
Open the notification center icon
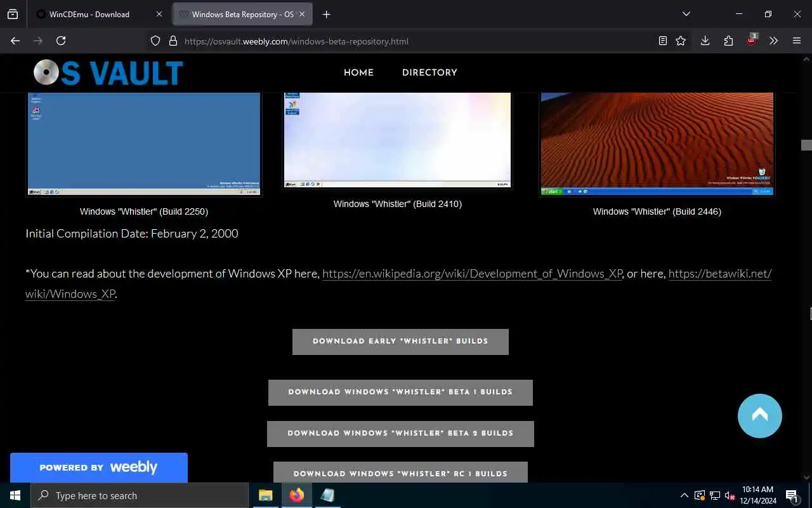[x=792, y=495]
